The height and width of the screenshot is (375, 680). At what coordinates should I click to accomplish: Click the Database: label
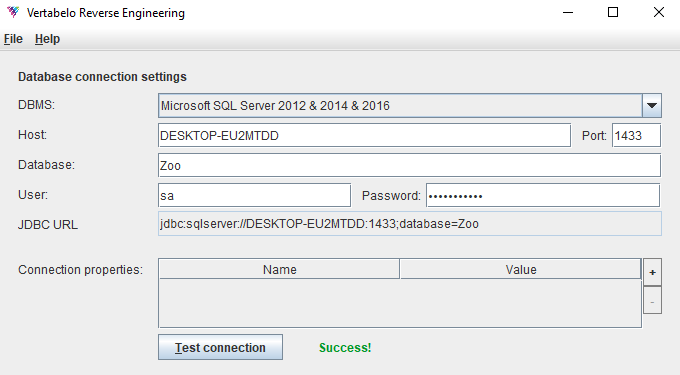pyautogui.click(x=46, y=165)
